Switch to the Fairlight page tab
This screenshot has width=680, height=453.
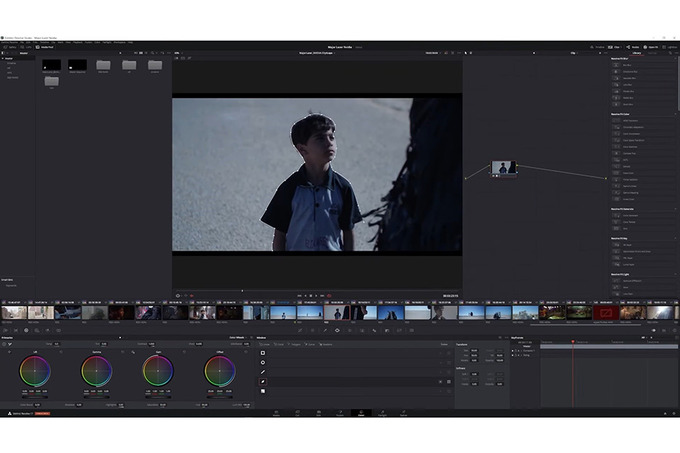382,413
